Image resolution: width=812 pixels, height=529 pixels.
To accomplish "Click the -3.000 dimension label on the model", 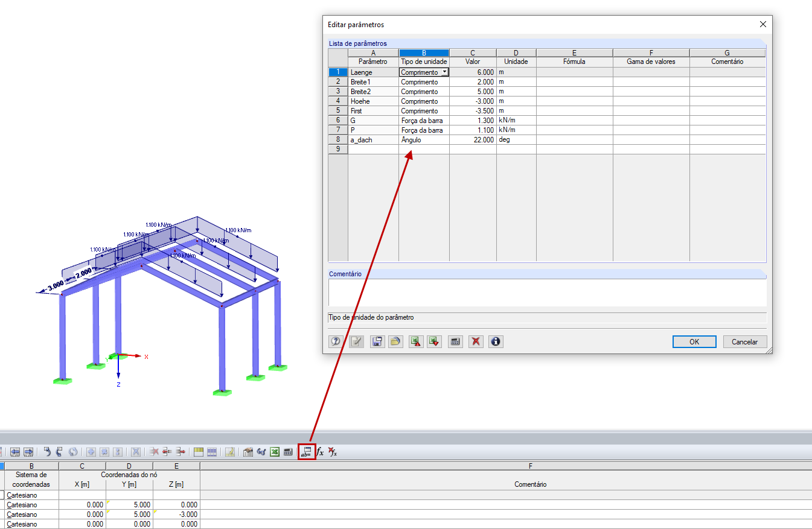I will click(x=56, y=285).
